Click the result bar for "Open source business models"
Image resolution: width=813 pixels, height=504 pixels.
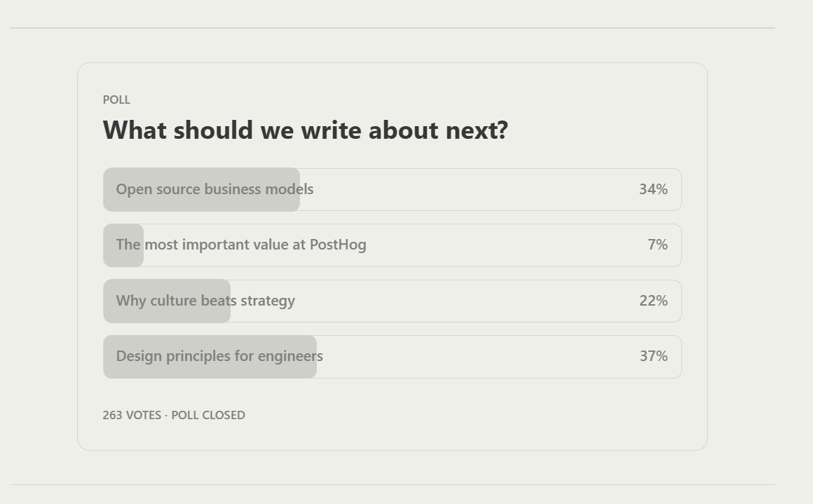[x=201, y=189]
